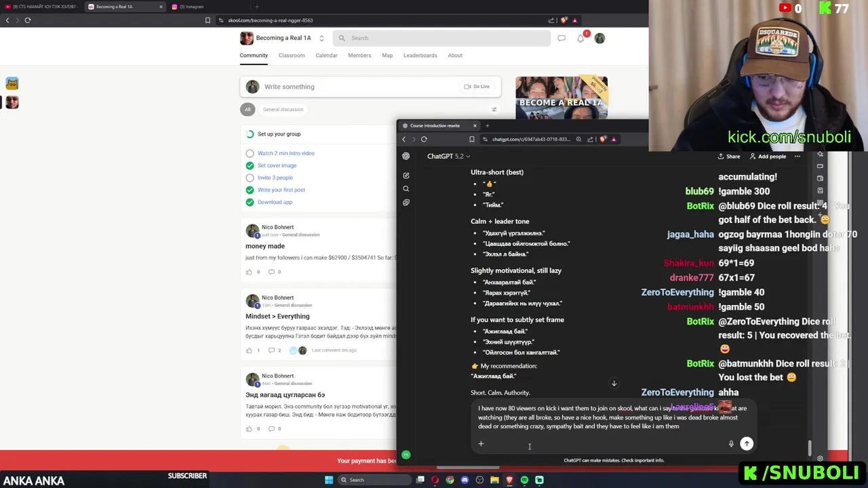Toggle 'Set cover image' checklist circle
This screenshot has width=868, height=488.
[250, 165]
